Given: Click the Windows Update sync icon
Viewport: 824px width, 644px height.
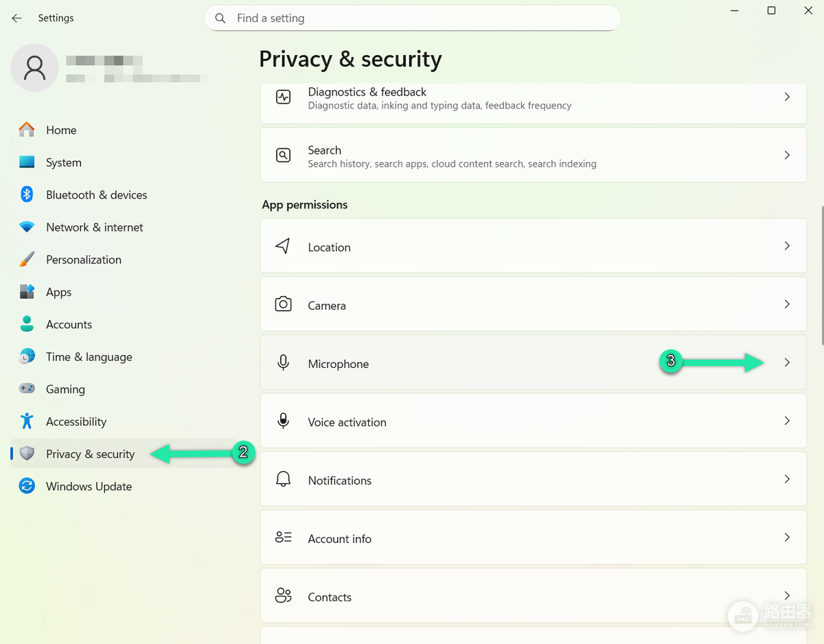Looking at the screenshot, I should [x=27, y=486].
